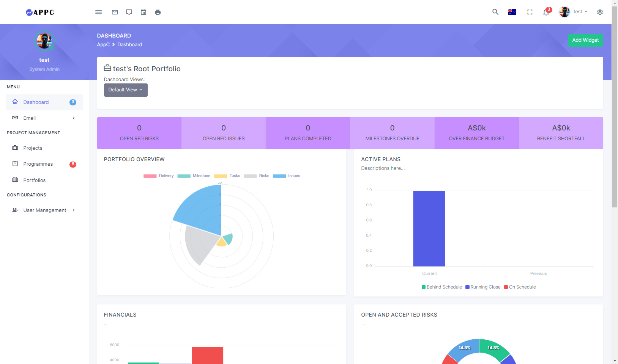This screenshot has height=364, width=618.
Task: Open the calendar icon in toolbar
Action: (x=143, y=12)
